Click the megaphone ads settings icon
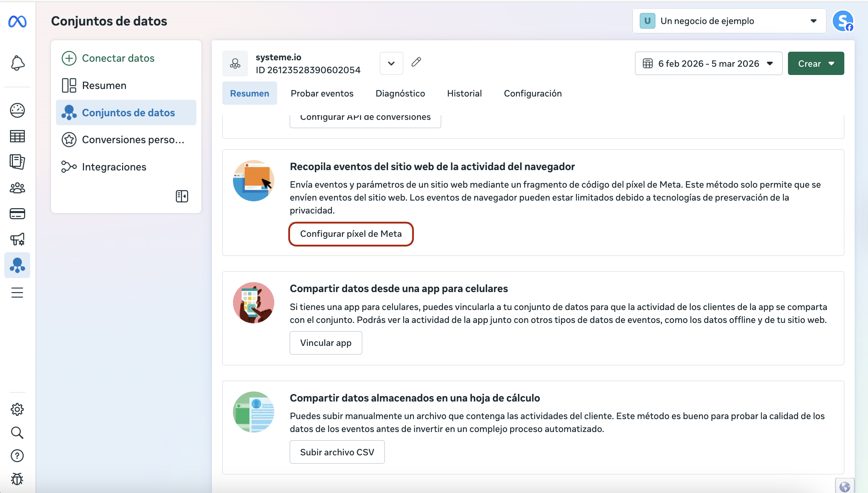 pyautogui.click(x=17, y=239)
